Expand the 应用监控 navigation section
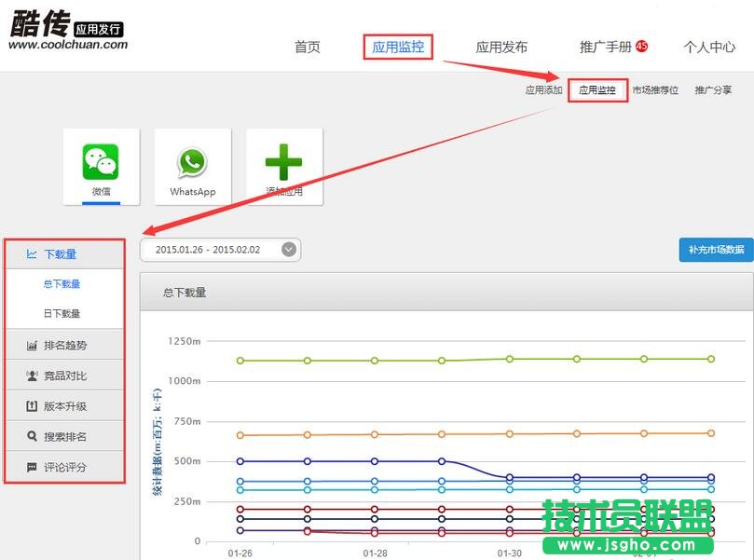The width and height of the screenshot is (754, 560). [x=397, y=47]
